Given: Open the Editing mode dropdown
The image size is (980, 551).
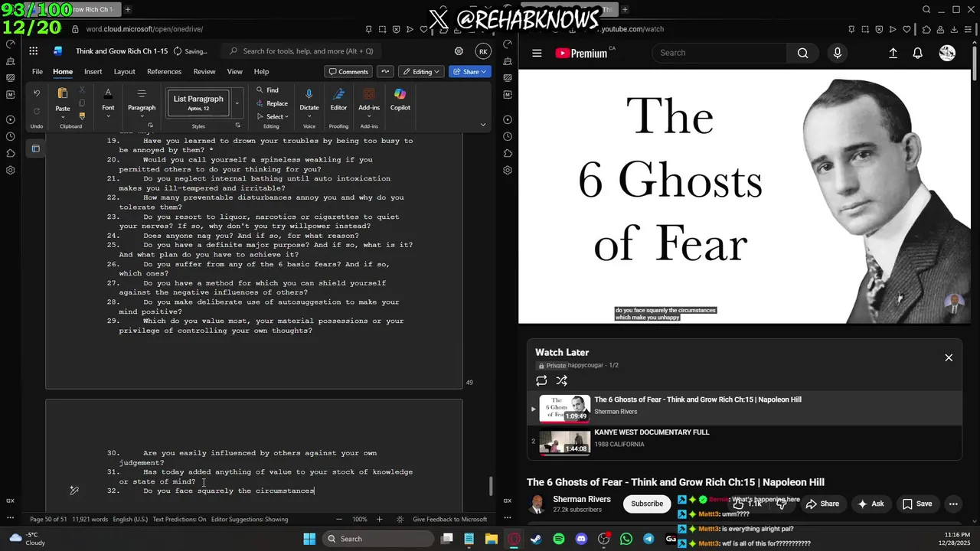Looking at the screenshot, I should click(x=421, y=71).
